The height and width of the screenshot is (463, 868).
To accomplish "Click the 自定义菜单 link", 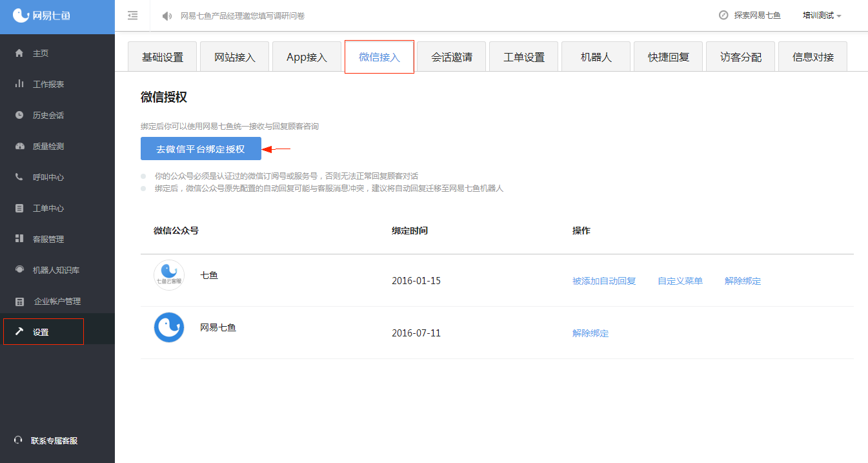I will tap(680, 281).
